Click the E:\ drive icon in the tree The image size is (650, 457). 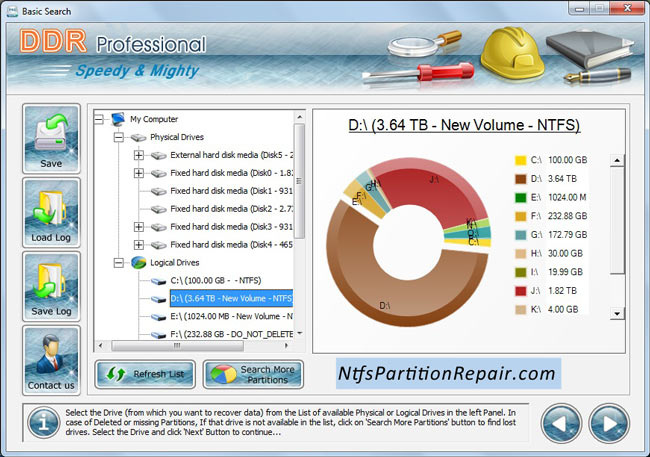coord(158,317)
